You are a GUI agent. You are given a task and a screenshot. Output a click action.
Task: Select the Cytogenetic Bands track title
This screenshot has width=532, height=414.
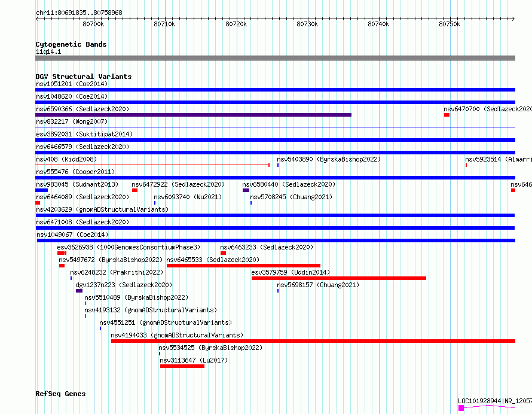click(71, 44)
